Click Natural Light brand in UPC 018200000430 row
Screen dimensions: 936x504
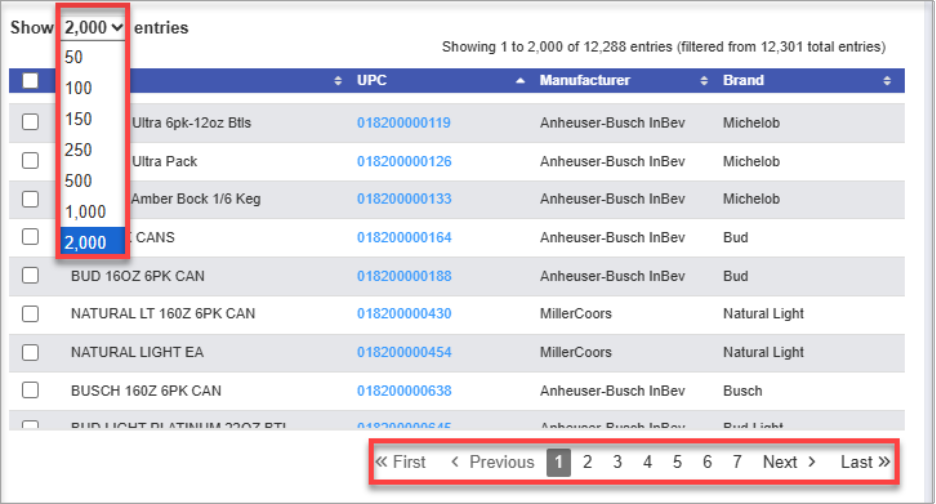pyautogui.click(x=763, y=314)
